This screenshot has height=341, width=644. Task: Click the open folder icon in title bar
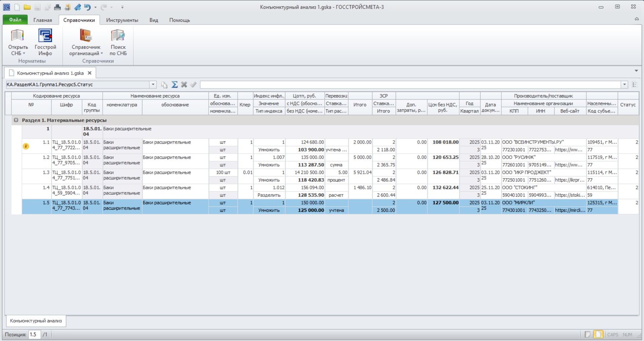click(x=27, y=7)
